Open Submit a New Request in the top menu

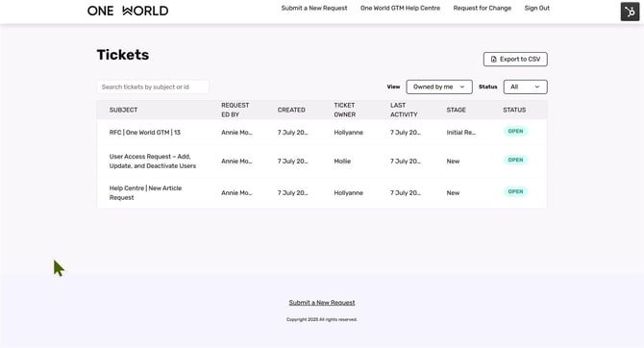tap(314, 8)
